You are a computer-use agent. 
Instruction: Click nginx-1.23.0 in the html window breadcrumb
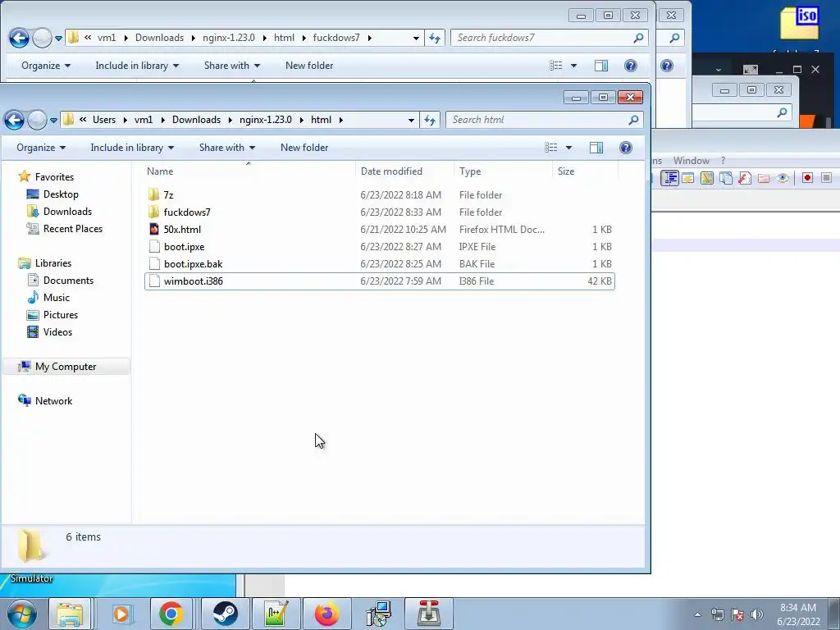266,120
